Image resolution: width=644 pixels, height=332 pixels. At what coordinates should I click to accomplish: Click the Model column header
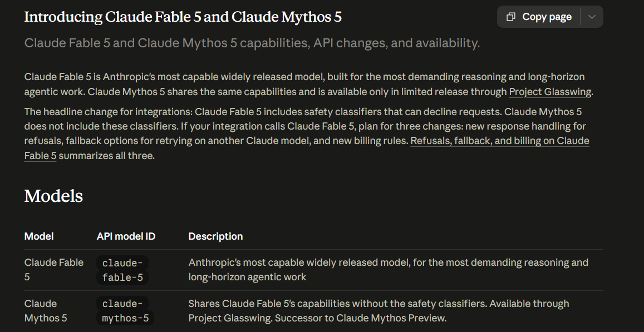[38, 236]
